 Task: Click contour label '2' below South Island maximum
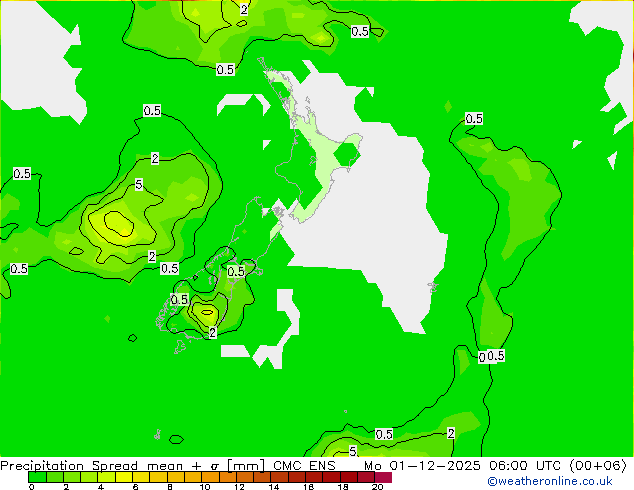click(x=213, y=333)
